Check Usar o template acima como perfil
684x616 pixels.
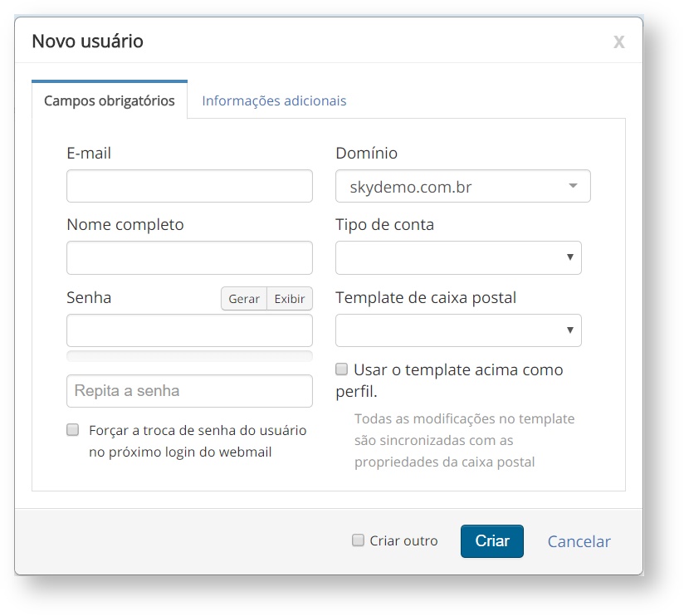pos(342,369)
